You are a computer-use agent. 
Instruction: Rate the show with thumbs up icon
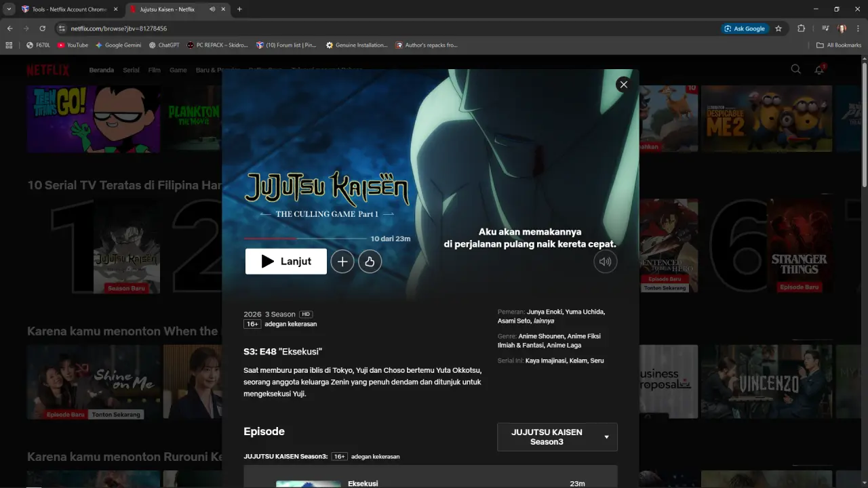(370, 262)
